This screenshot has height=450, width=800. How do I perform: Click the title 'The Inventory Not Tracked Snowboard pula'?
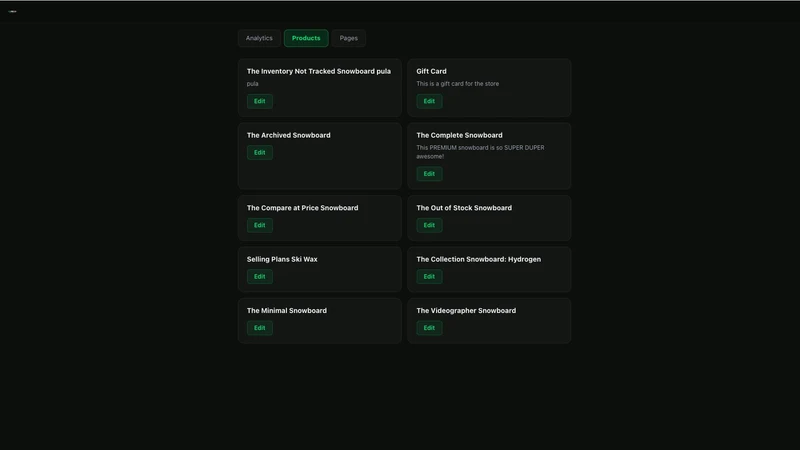pyautogui.click(x=319, y=71)
